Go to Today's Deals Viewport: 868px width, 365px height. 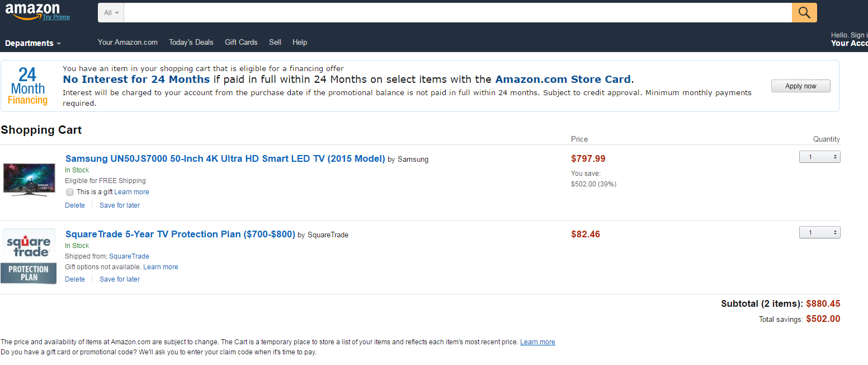191,42
